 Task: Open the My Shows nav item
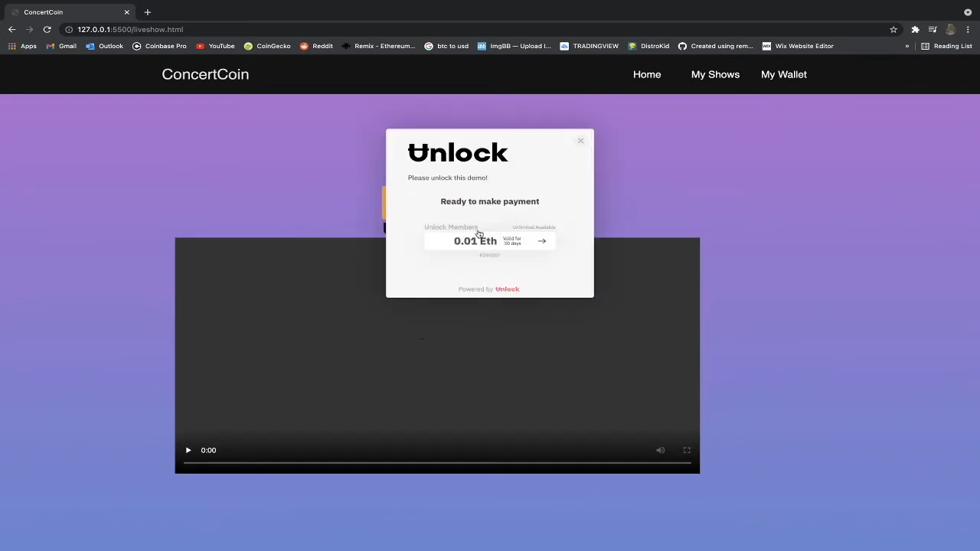(x=715, y=74)
